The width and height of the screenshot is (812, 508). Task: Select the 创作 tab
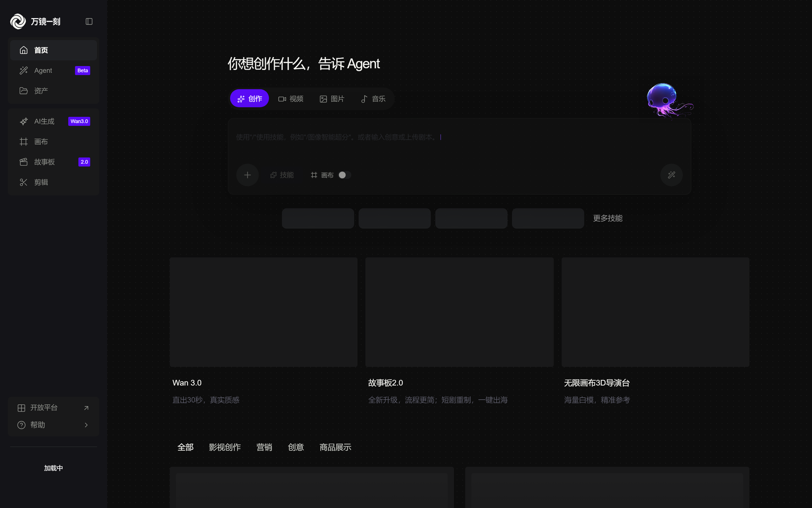(250, 99)
